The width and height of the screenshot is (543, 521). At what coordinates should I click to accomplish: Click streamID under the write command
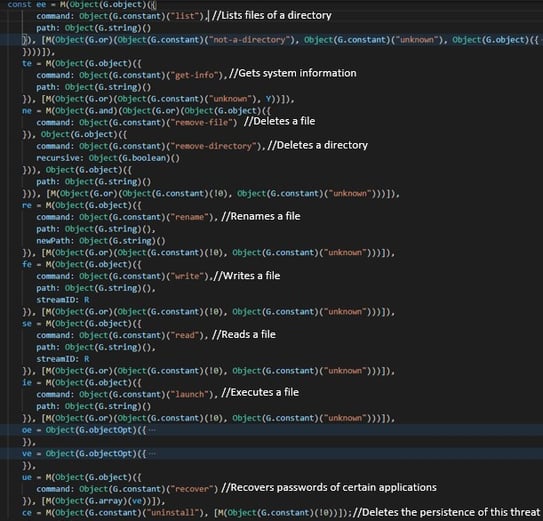click(x=57, y=300)
